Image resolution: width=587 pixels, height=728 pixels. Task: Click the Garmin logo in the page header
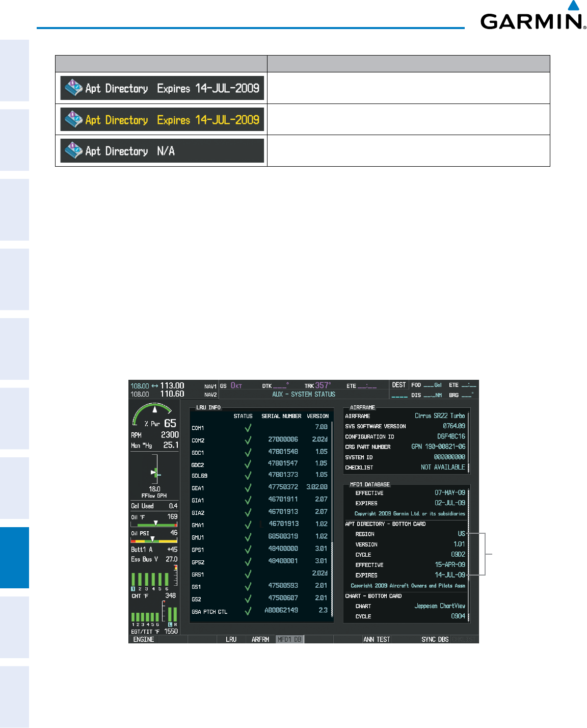[533, 15]
